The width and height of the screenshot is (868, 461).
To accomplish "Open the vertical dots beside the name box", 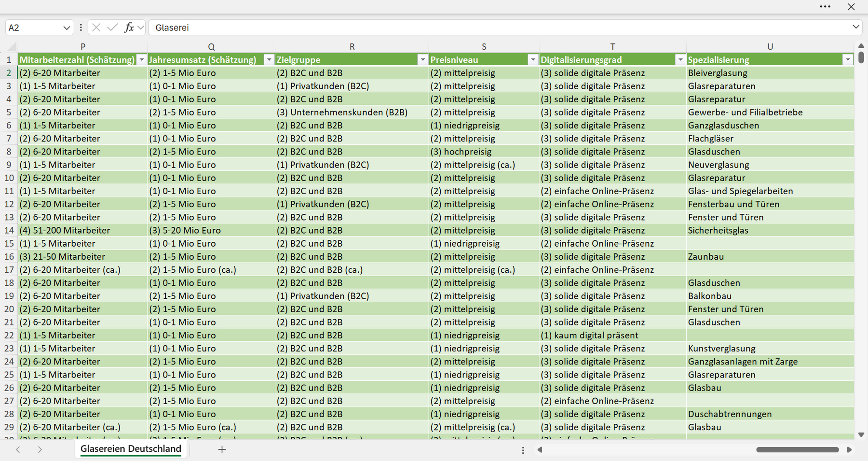I will coord(81,28).
